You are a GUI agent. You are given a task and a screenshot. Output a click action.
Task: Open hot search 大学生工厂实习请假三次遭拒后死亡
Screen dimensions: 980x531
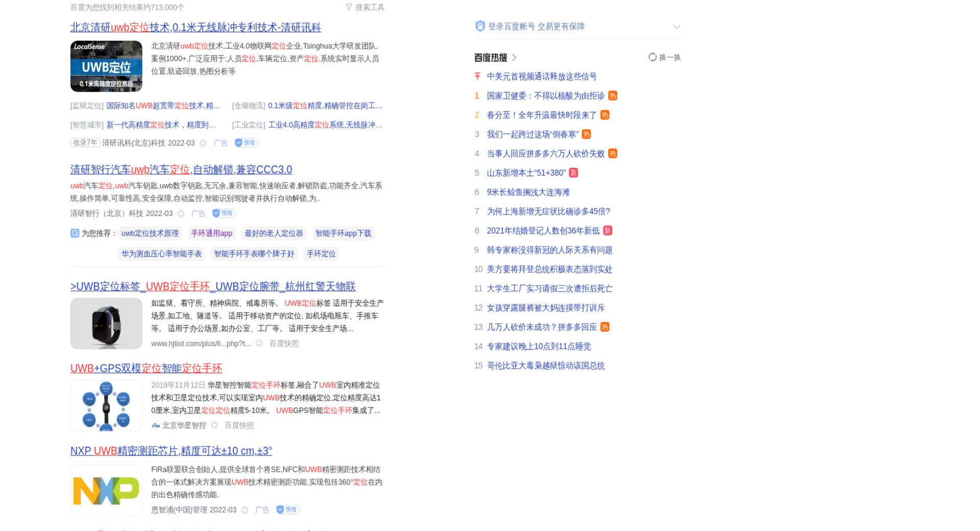[550, 288]
